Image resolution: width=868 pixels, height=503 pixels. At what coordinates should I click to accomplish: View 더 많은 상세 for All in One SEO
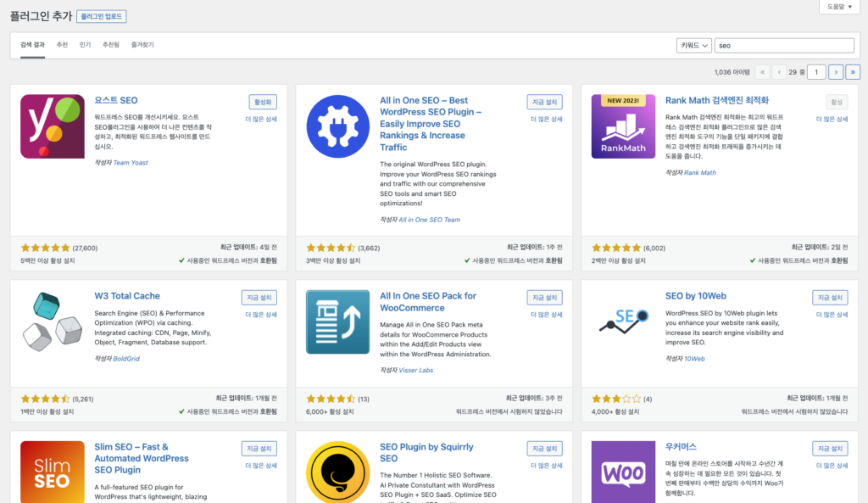point(547,119)
